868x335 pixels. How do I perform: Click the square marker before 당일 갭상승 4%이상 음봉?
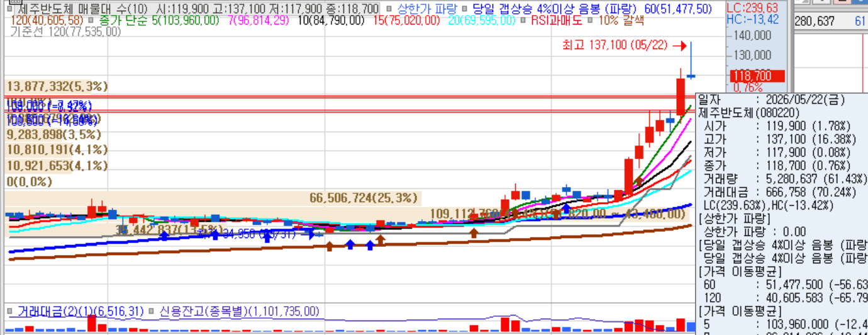tap(464, 9)
